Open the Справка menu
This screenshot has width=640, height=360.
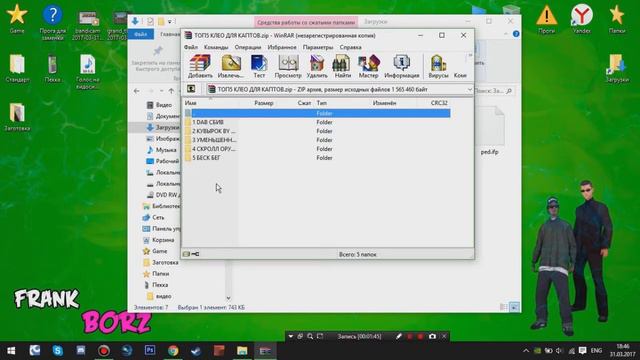(x=351, y=47)
